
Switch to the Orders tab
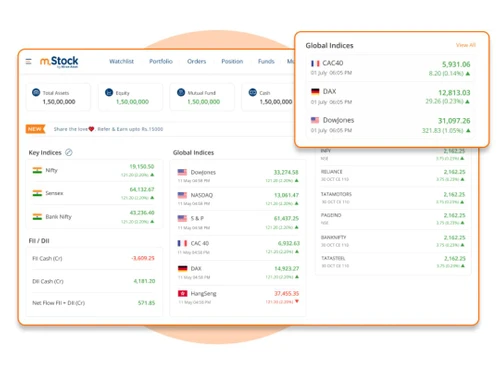click(196, 61)
